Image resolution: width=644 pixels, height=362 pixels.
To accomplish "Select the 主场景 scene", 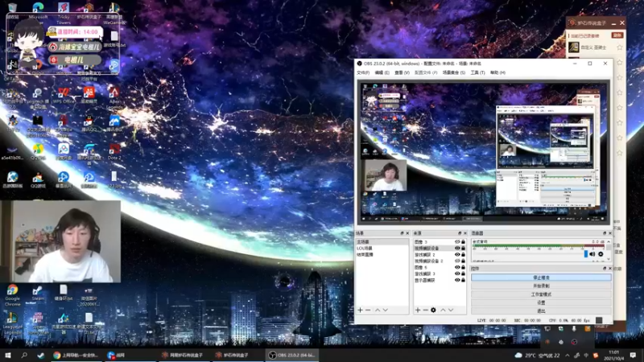I will point(382,242).
